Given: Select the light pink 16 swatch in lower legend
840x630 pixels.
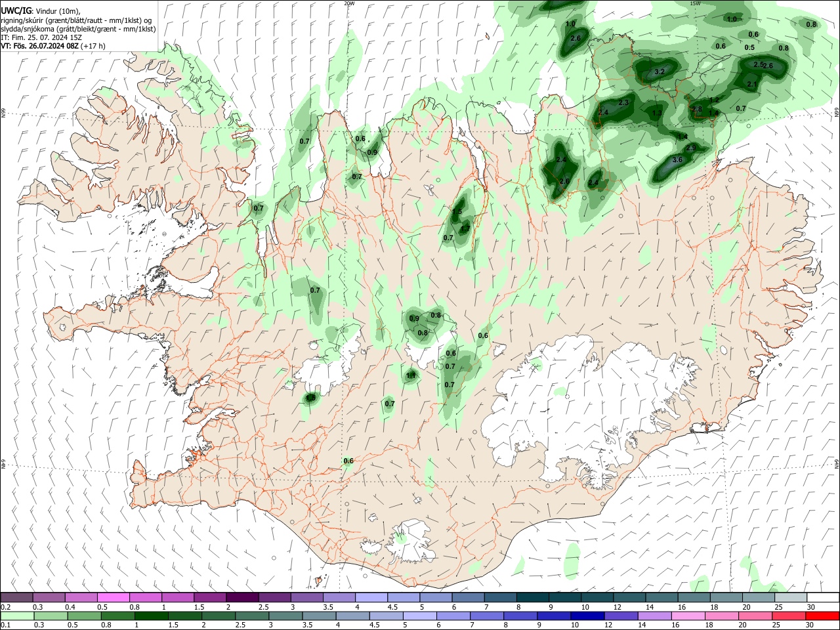Looking at the screenshot, I should point(688,616).
